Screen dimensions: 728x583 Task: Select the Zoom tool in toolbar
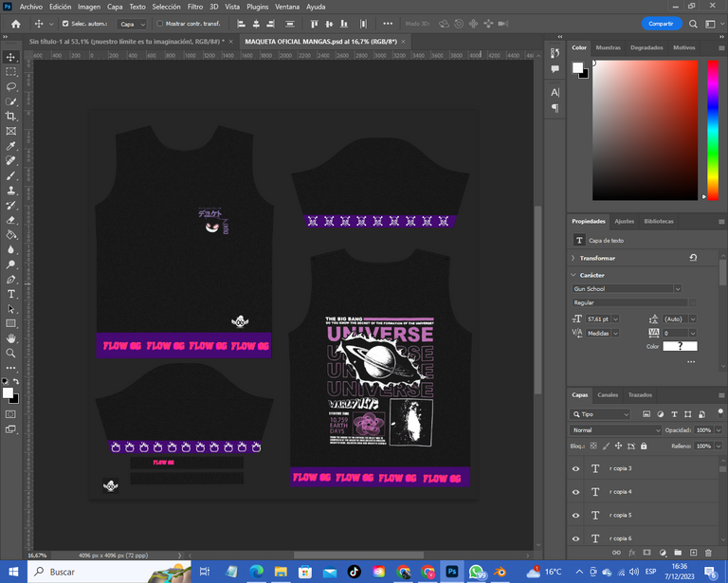click(11, 354)
